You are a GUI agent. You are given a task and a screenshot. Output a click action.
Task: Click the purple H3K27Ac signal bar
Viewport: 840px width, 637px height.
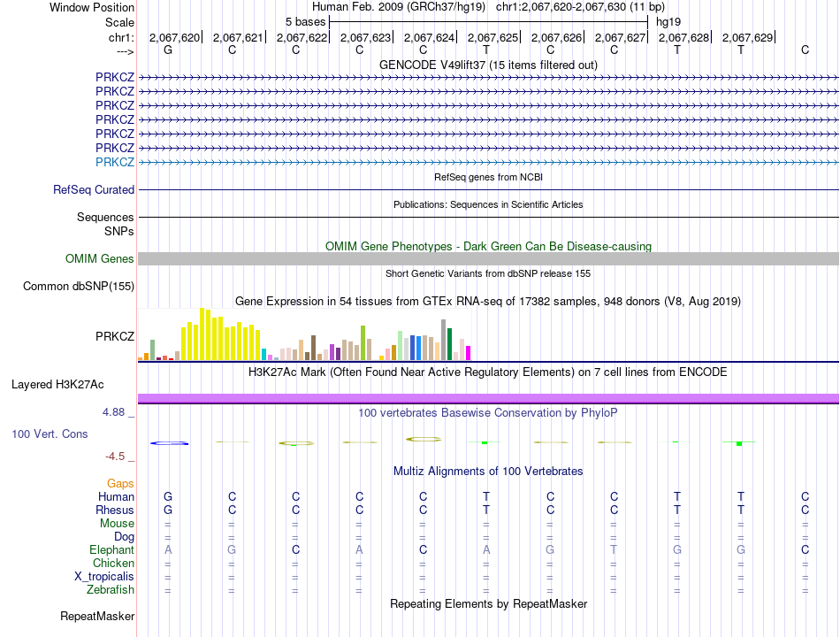[x=488, y=398]
